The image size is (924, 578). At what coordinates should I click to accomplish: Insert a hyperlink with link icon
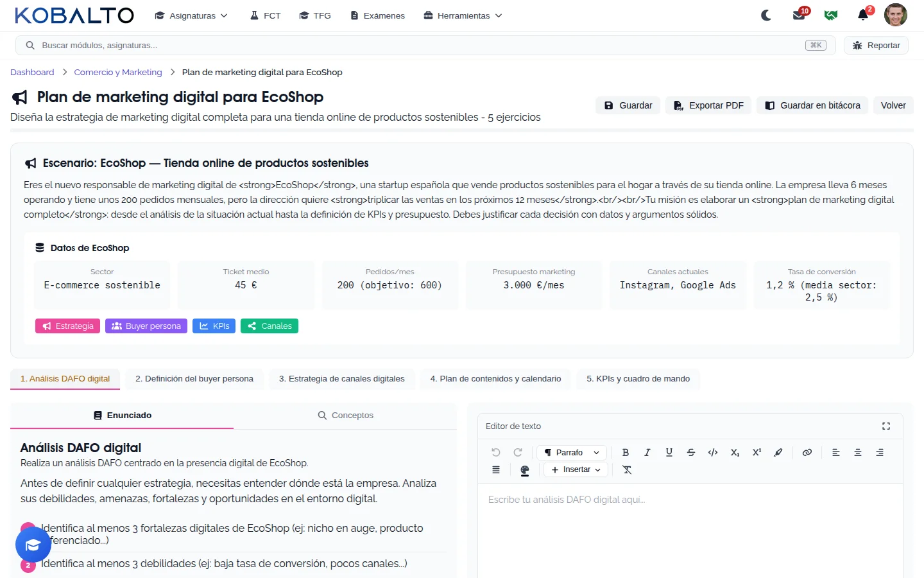807,452
